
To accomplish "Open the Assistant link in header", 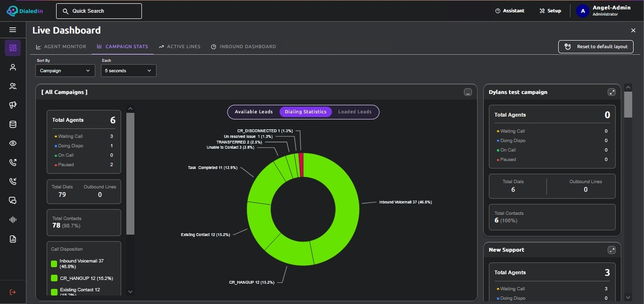I will [510, 11].
